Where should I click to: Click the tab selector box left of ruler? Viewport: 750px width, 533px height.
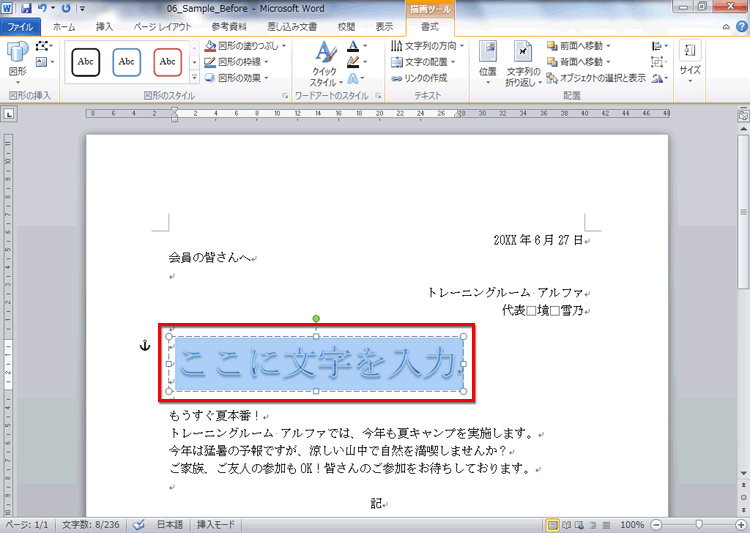pos(10,114)
